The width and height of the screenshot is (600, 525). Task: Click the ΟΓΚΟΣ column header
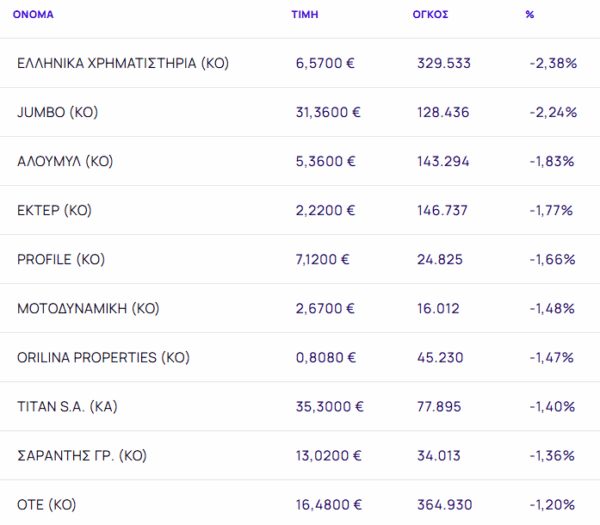(431, 15)
